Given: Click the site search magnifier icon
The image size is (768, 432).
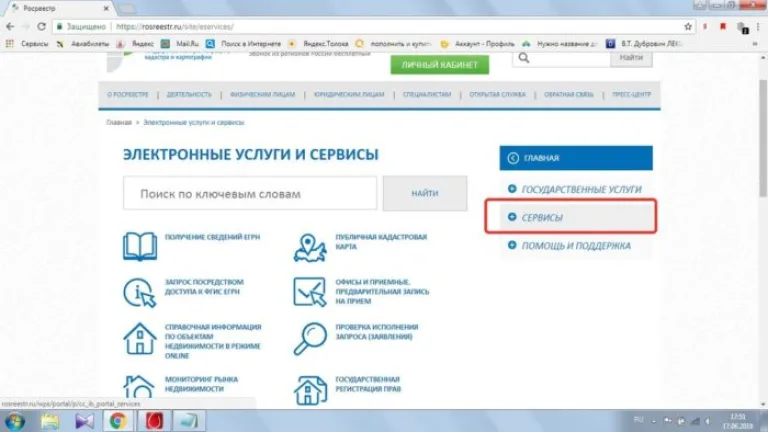Looking at the screenshot, I should 524,58.
